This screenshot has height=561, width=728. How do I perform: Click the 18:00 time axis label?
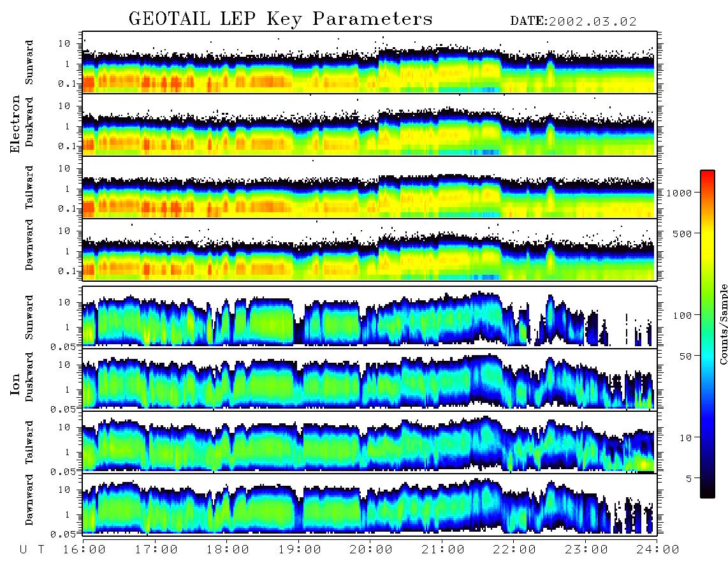pyautogui.click(x=228, y=550)
